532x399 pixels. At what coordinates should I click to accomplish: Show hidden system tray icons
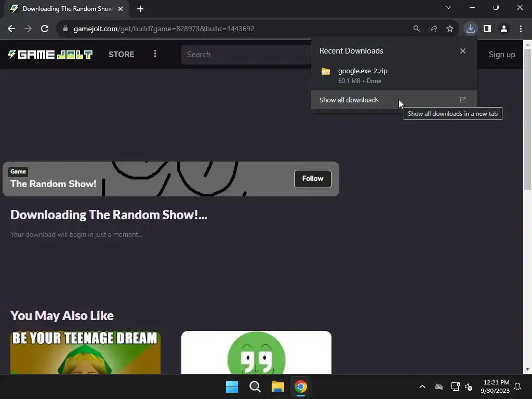click(x=422, y=387)
